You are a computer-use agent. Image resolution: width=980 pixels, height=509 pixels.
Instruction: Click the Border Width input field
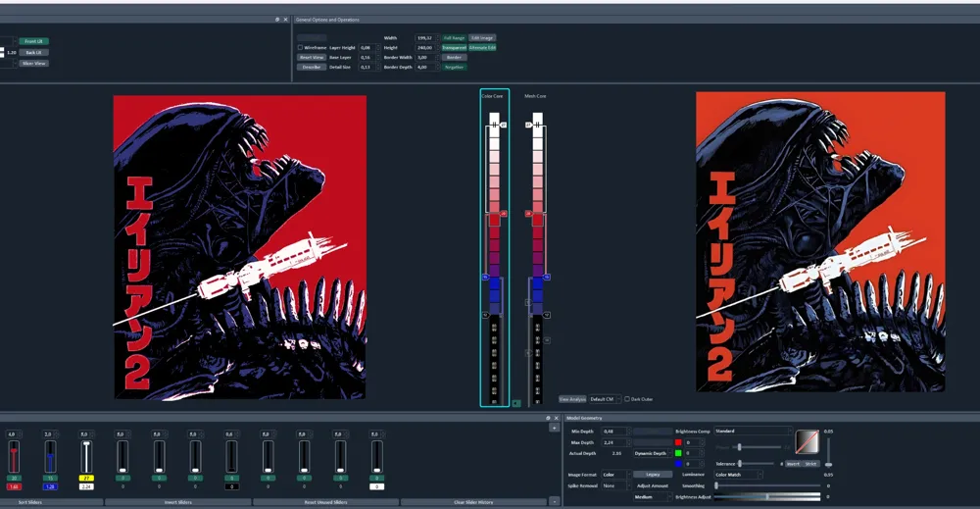coord(425,57)
